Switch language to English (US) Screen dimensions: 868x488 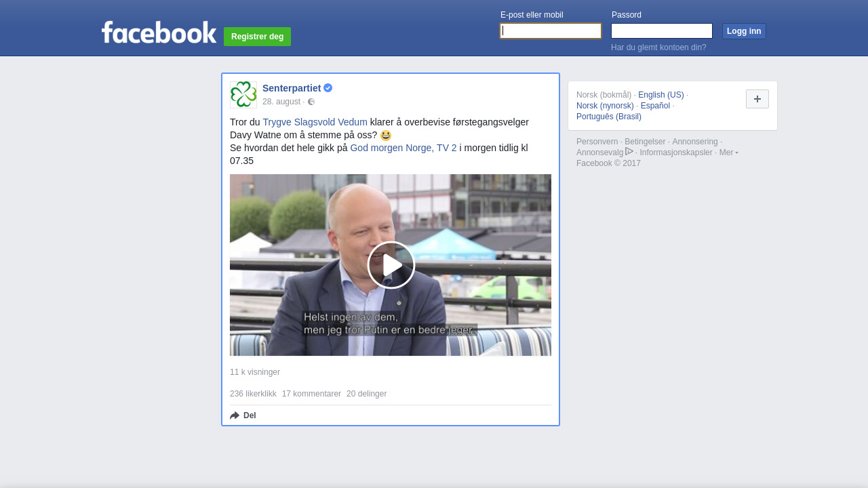661,95
